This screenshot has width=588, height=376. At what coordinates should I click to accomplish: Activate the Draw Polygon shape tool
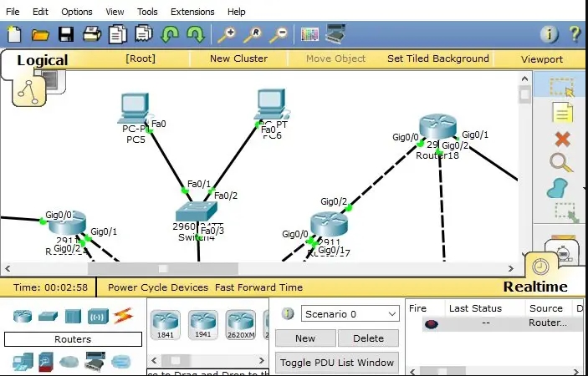[x=559, y=188]
